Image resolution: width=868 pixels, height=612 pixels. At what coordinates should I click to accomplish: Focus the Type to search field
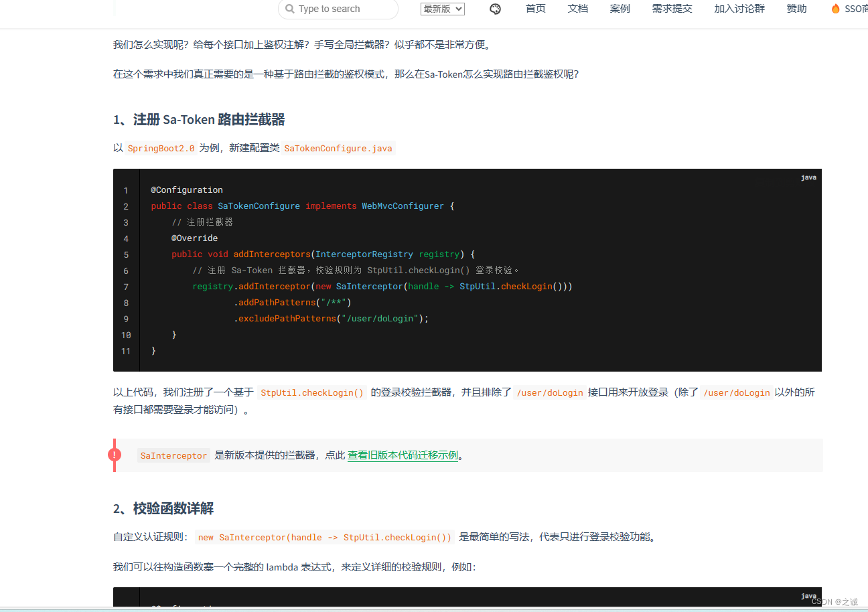(338, 9)
